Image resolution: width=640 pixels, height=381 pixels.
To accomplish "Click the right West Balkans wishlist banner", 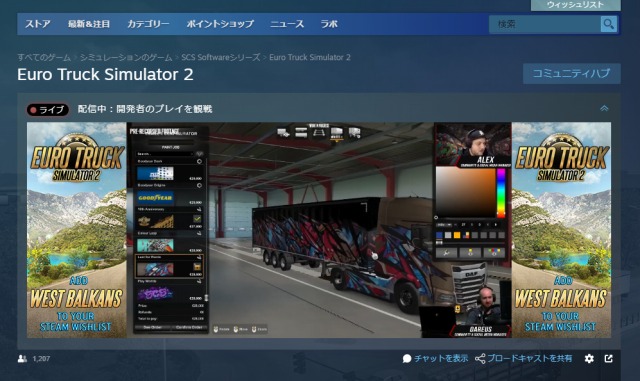I will pos(561,230).
